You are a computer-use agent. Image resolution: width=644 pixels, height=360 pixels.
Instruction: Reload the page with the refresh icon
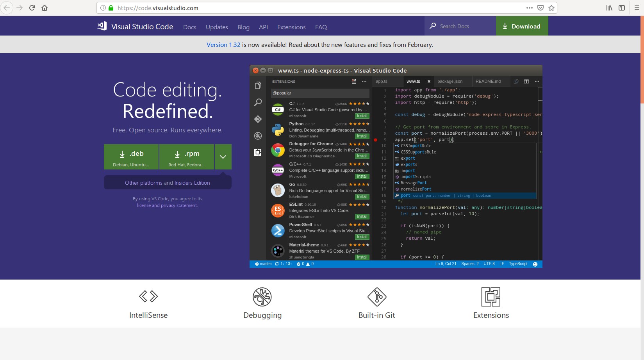coord(32,8)
